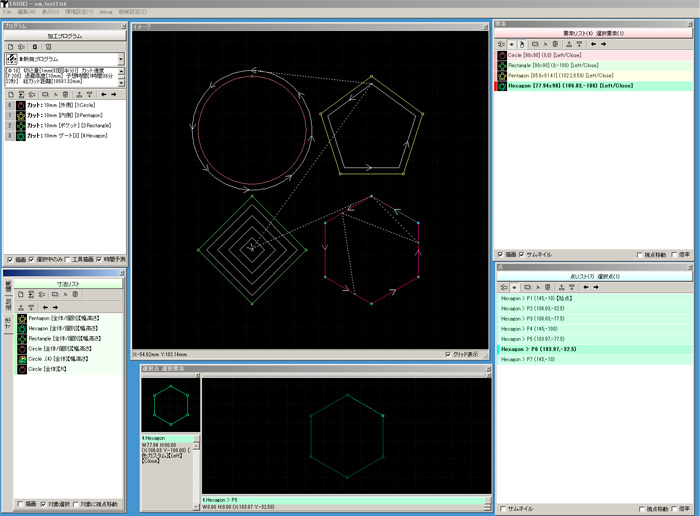Open the File menu

click(x=7, y=12)
